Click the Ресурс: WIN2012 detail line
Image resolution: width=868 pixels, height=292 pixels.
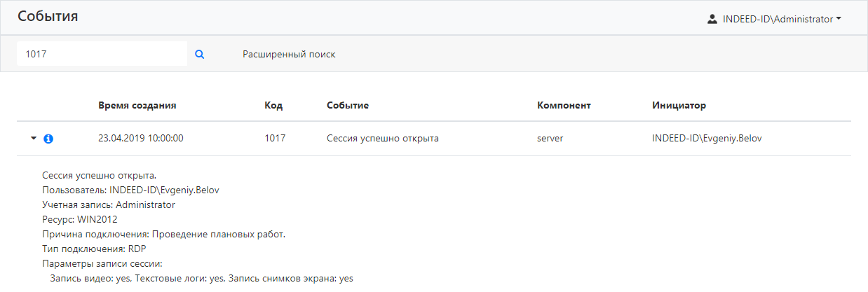pyautogui.click(x=80, y=219)
